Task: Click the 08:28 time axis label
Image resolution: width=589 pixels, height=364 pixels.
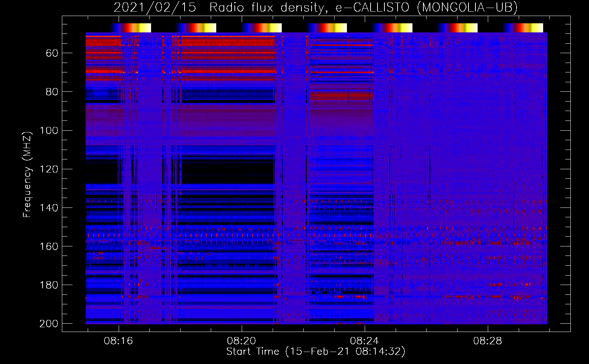Action: pos(487,341)
